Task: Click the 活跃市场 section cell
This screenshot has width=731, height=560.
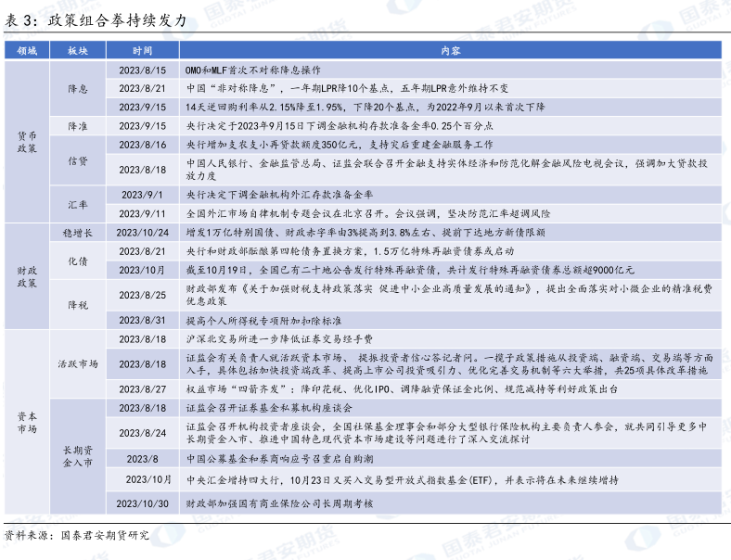Action: [x=78, y=364]
